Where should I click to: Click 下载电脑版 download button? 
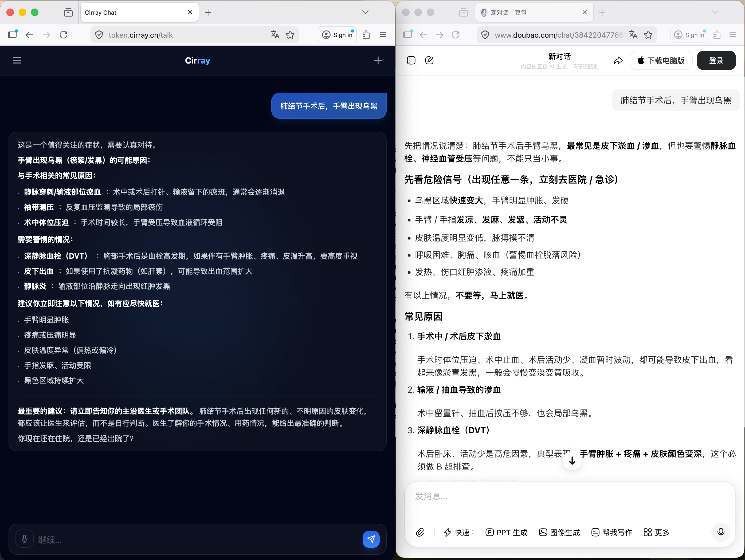pyautogui.click(x=661, y=61)
